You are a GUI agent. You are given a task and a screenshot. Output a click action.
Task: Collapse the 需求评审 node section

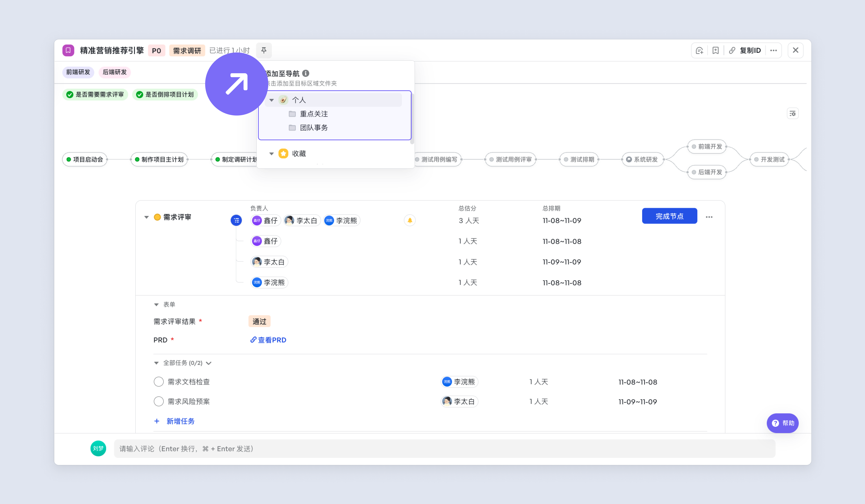147,217
